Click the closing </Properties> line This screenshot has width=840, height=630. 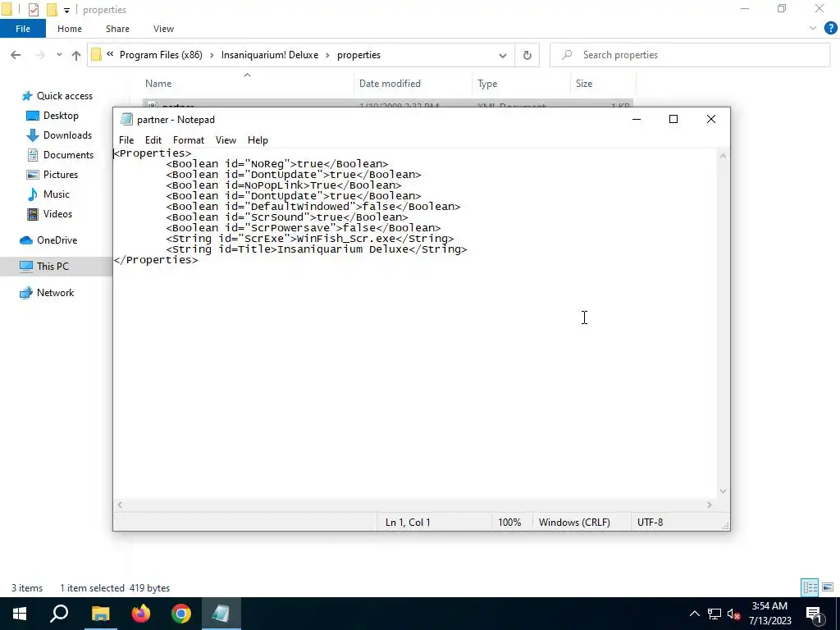pos(156,260)
